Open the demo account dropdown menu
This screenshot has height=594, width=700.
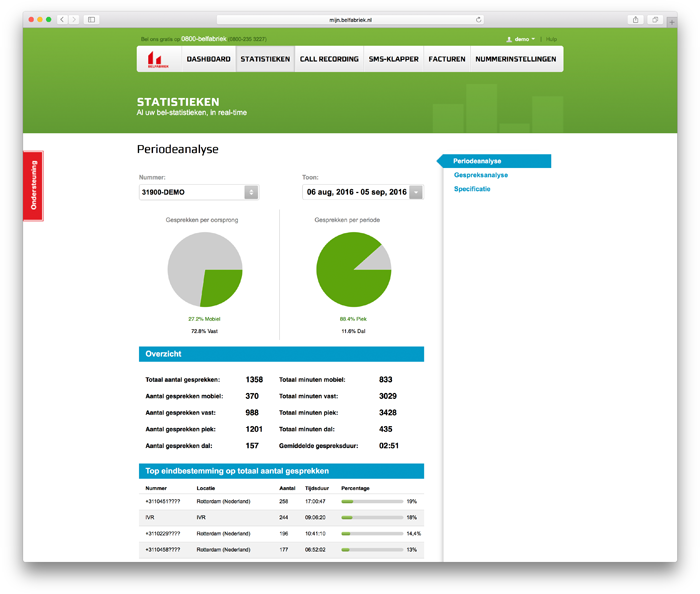click(524, 39)
